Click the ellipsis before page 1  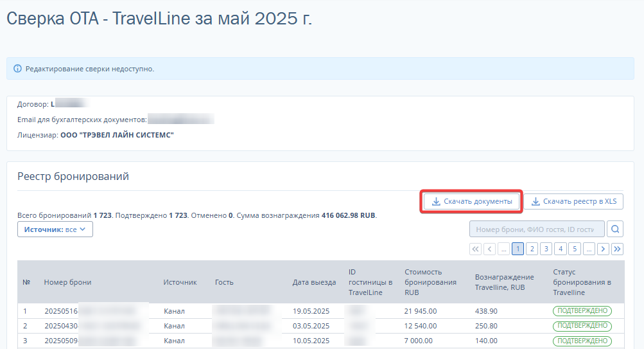503,249
